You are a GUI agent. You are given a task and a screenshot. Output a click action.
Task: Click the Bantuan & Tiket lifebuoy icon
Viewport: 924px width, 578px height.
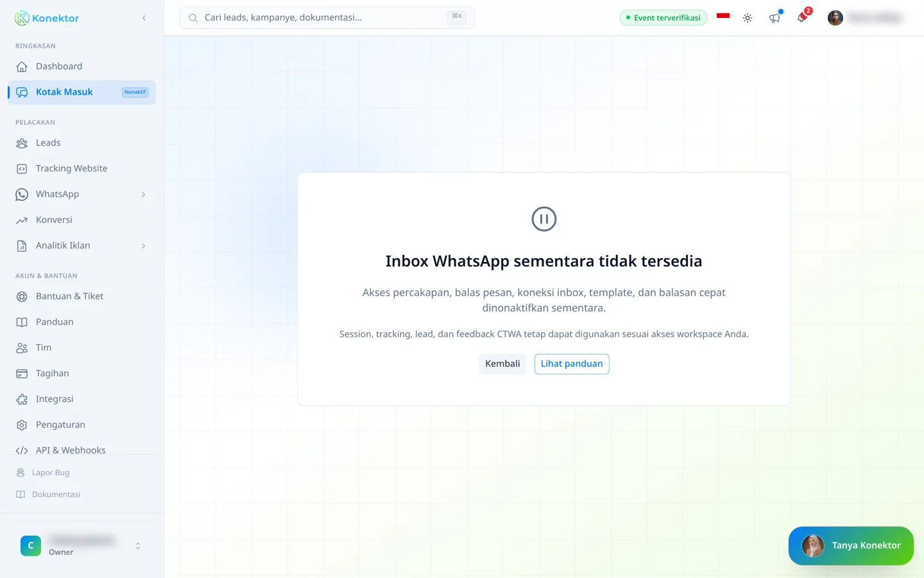tap(22, 297)
